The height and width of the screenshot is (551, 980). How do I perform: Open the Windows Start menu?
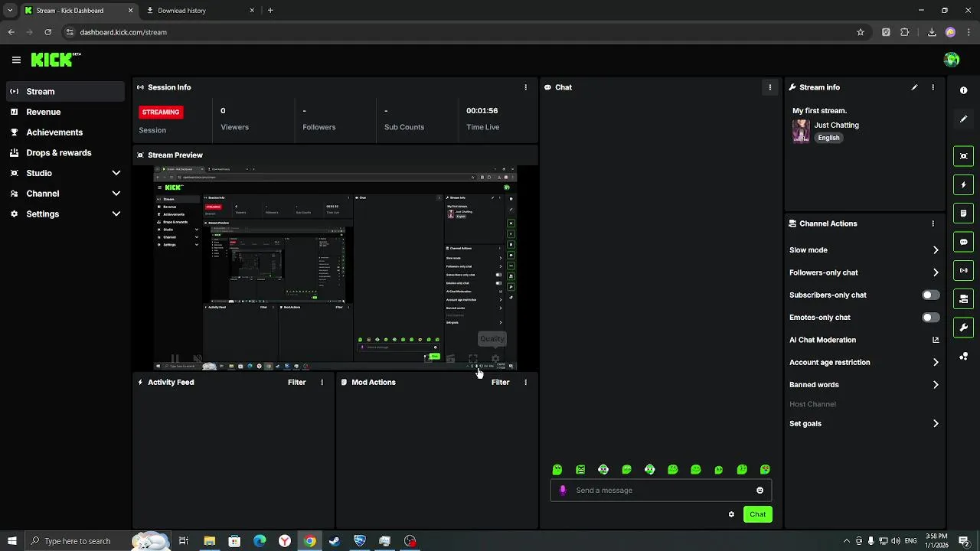(x=11, y=541)
